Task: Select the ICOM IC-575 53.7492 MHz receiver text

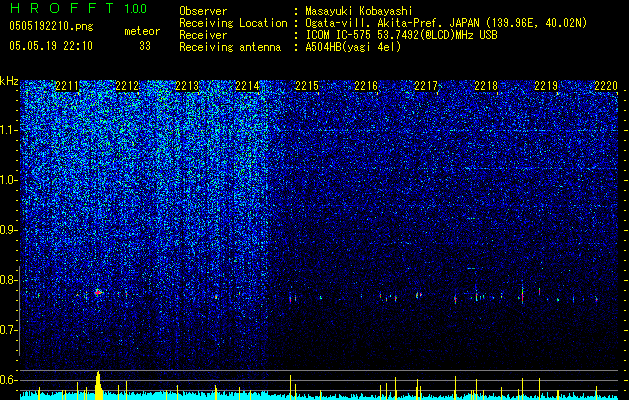Action: 402,35
